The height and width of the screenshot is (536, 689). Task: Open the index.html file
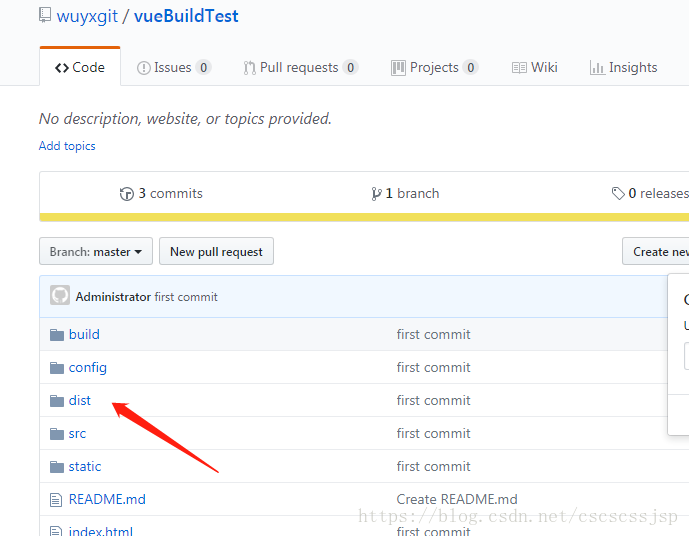(101, 531)
